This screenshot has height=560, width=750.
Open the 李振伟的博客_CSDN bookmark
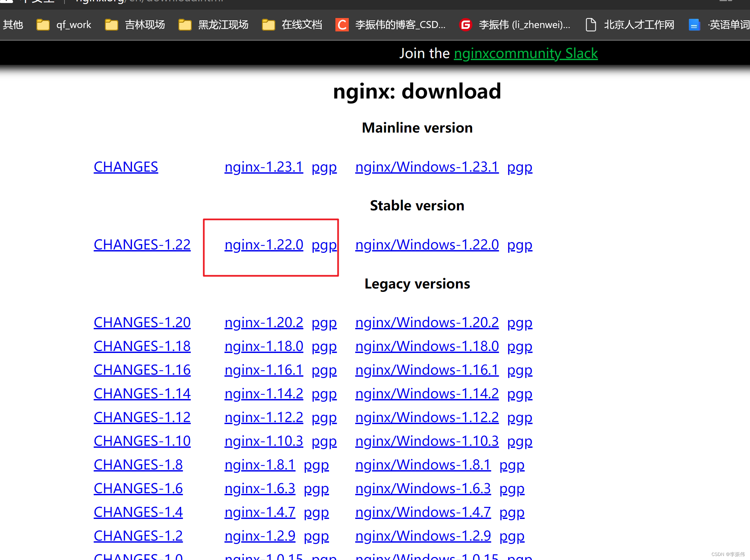point(390,25)
